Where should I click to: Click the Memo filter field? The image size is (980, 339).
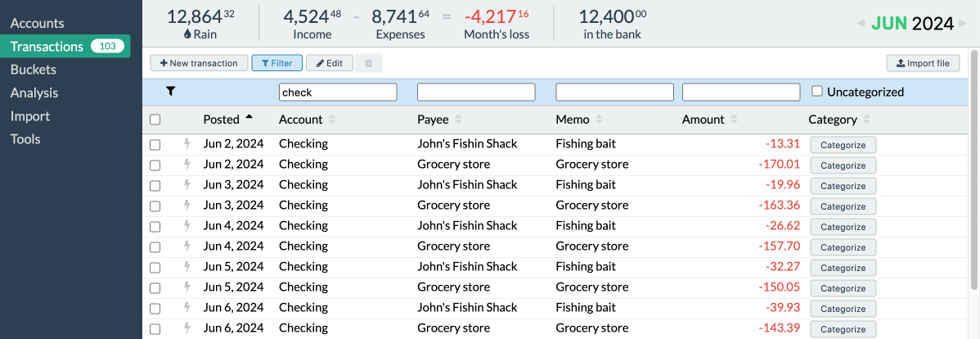615,92
